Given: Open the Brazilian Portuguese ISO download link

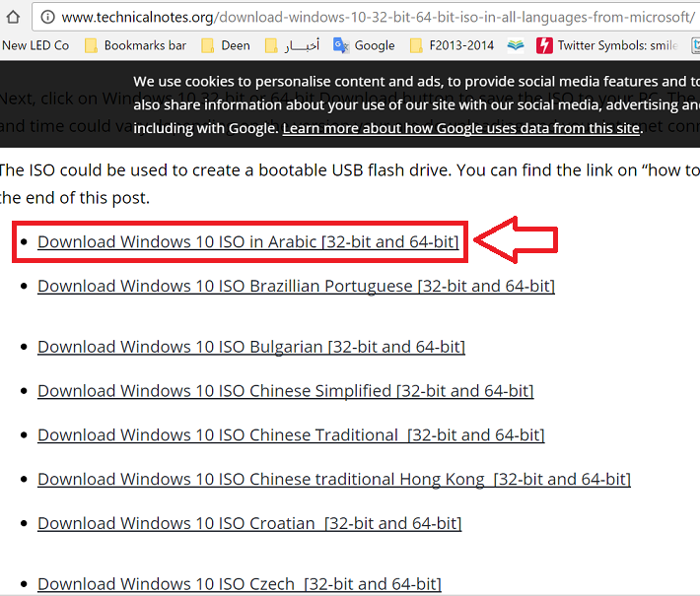Looking at the screenshot, I should pos(296,287).
